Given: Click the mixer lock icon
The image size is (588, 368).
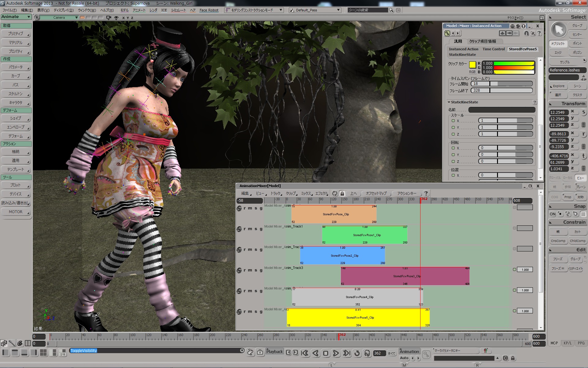Looking at the screenshot, I should (x=342, y=194).
